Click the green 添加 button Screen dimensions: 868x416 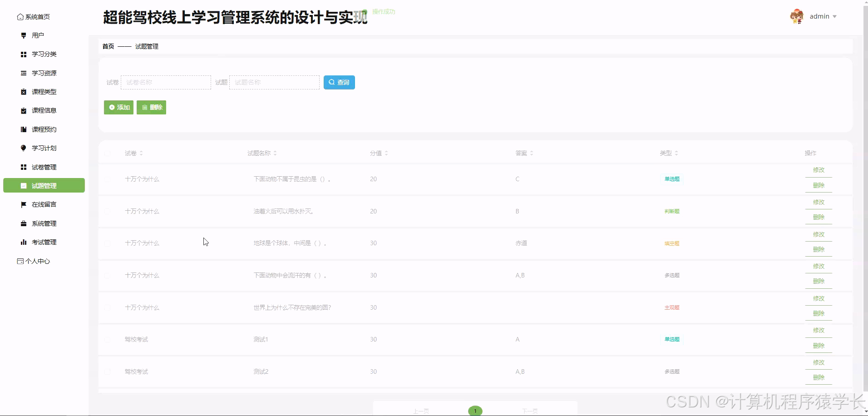[x=118, y=108]
